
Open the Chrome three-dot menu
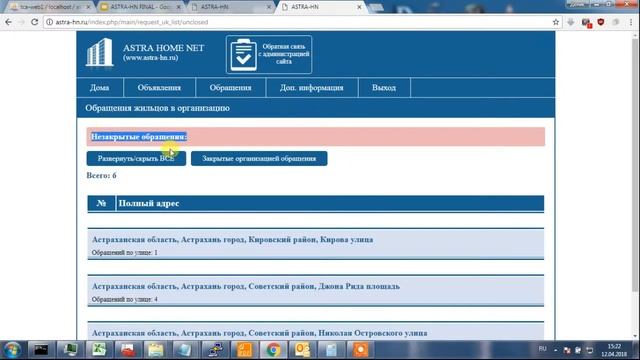pos(631,22)
